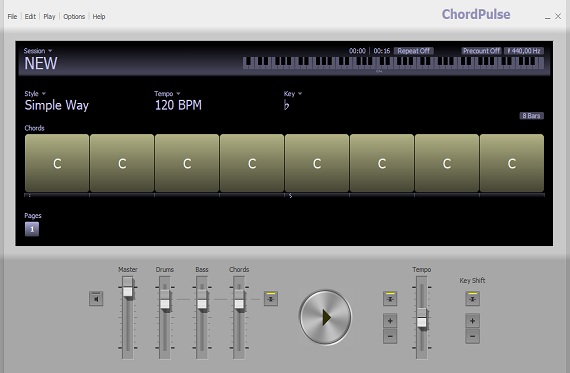Click the piano keyboard display

tap(393, 63)
